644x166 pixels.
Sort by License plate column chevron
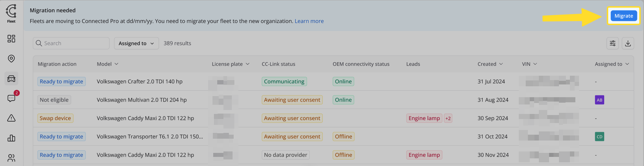pos(248,64)
